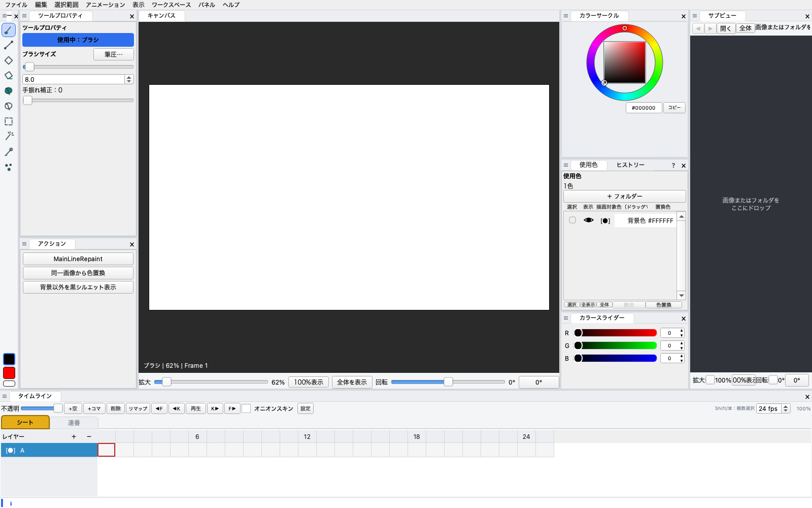The height and width of the screenshot is (508, 812).
Task: Click the black foreground color swatch
Action: click(x=9, y=359)
